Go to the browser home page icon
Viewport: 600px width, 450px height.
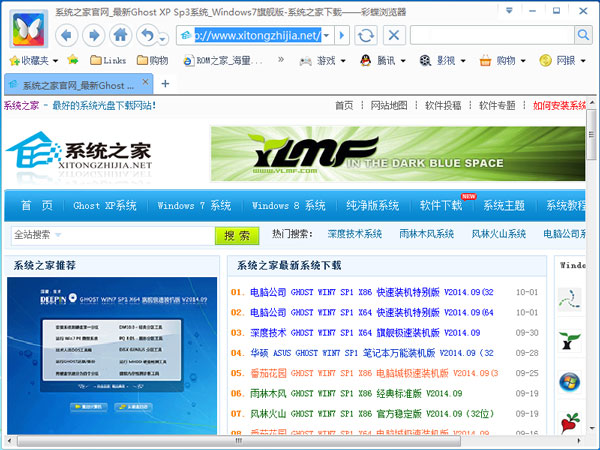121,35
